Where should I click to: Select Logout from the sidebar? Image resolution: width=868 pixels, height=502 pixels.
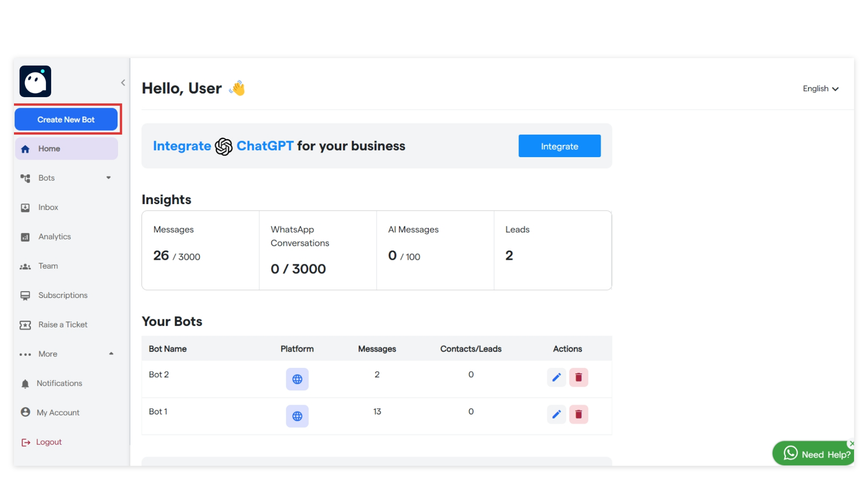coord(26,442)
